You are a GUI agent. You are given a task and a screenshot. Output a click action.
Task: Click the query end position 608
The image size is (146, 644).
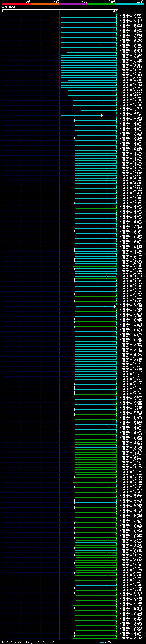pos(115,11)
